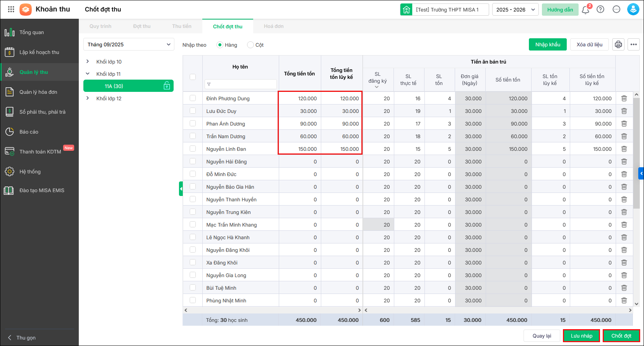Click the user avatar icon
Viewport: 644px width, 346px height.
click(633, 10)
